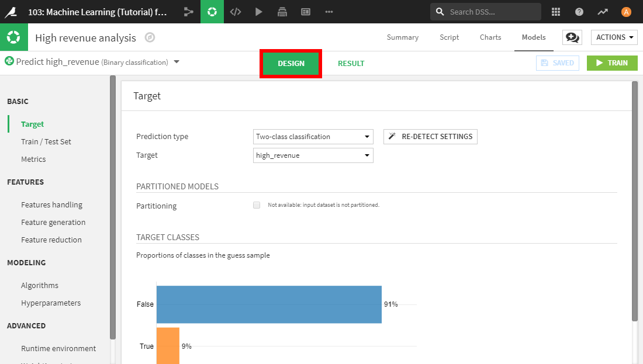Switch to the Charts tab
Viewport: 643px width, 364px height.
pos(490,37)
